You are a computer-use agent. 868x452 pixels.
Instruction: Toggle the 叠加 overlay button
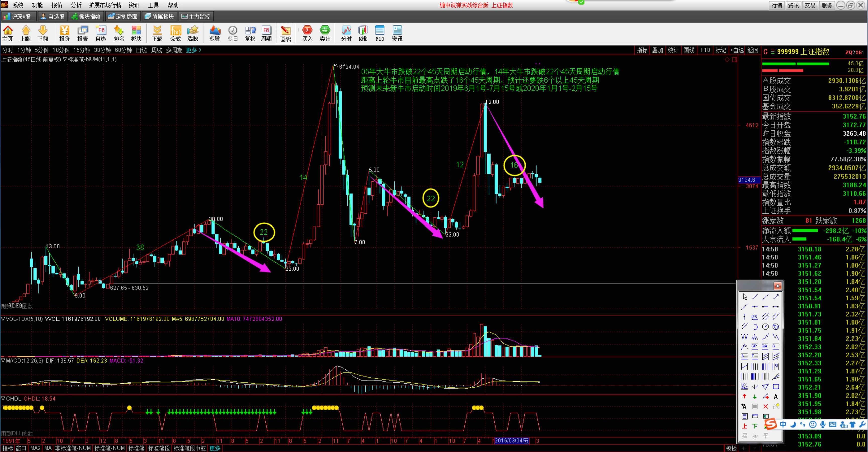(657, 50)
